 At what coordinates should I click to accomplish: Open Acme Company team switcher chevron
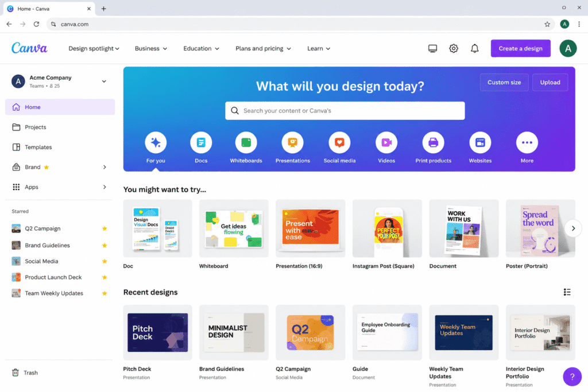click(104, 81)
